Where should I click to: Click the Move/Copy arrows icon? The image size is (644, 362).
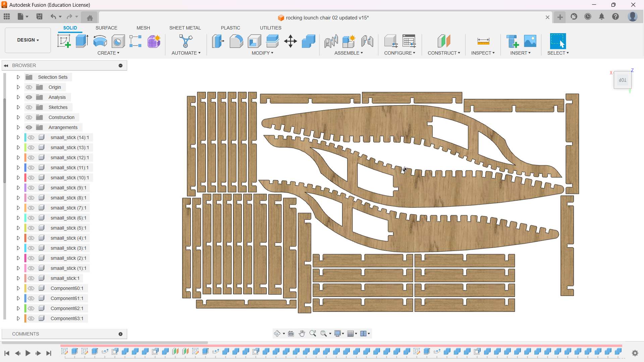(290, 41)
